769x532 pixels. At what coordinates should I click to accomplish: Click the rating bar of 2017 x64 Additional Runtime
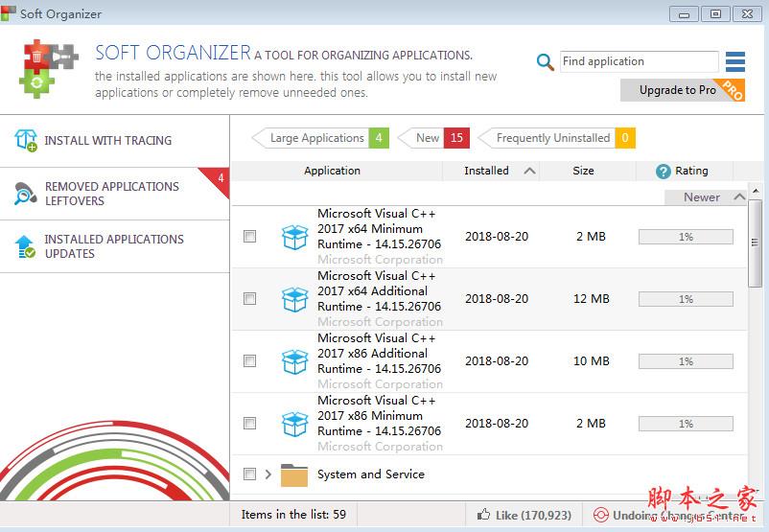click(686, 299)
